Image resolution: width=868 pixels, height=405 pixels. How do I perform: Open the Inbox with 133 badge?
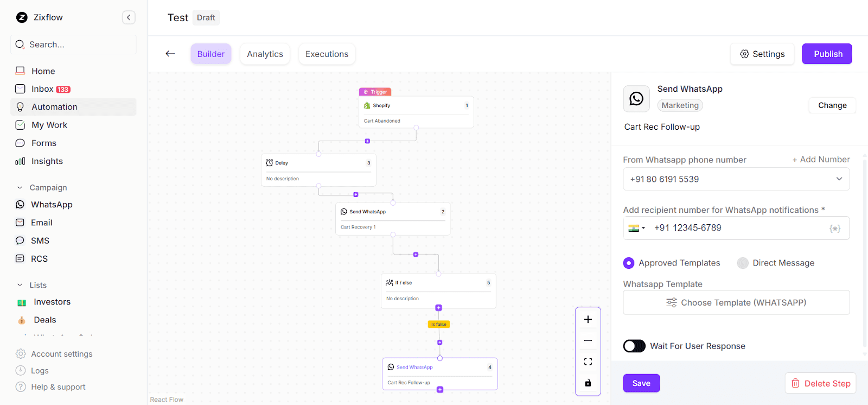click(x=73, y=89)
